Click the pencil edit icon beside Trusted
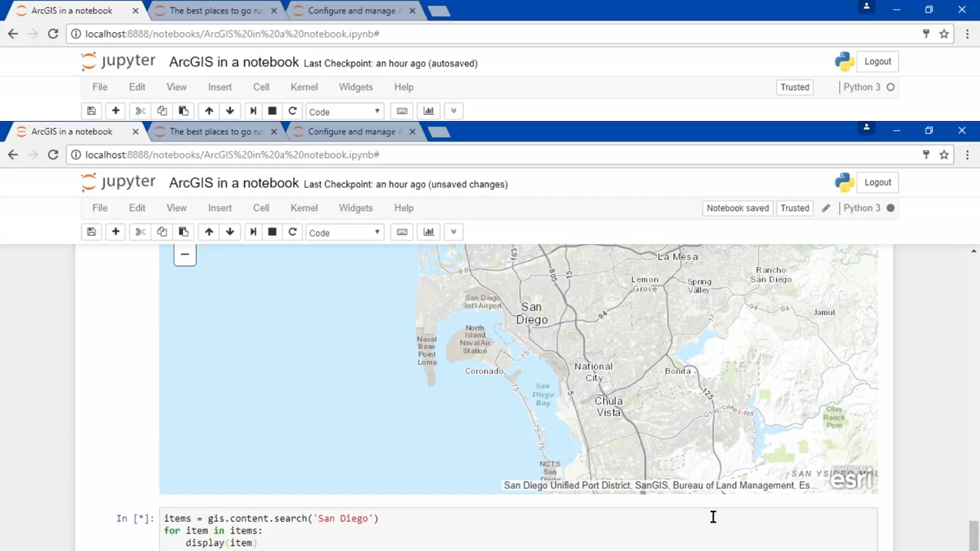 click(825, 208)
